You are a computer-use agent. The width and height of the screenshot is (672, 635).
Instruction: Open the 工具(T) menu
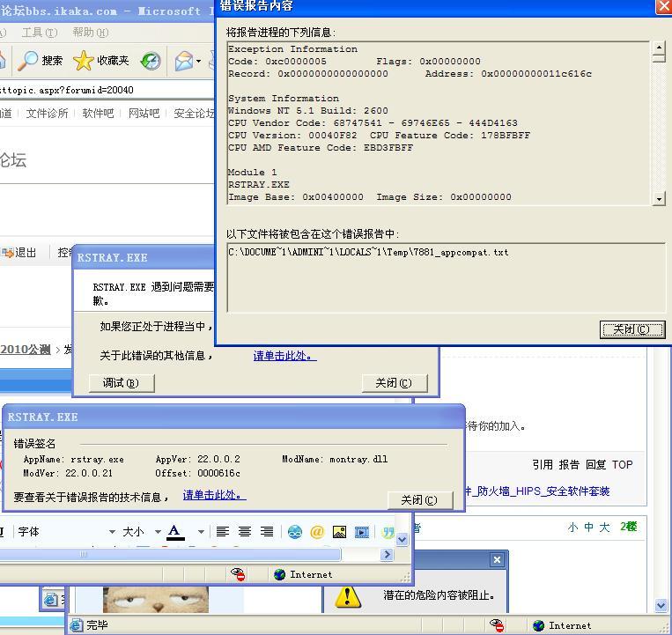tap(40, 33)
